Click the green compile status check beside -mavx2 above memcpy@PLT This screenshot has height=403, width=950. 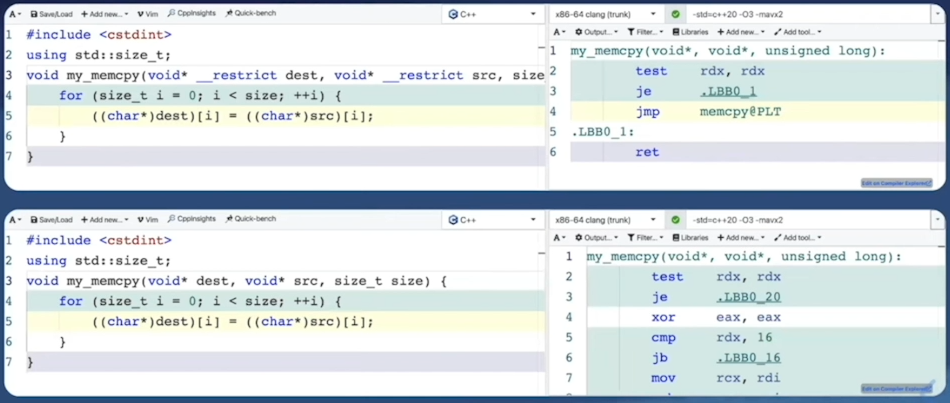pyautogui.click(x=676, y=14)
